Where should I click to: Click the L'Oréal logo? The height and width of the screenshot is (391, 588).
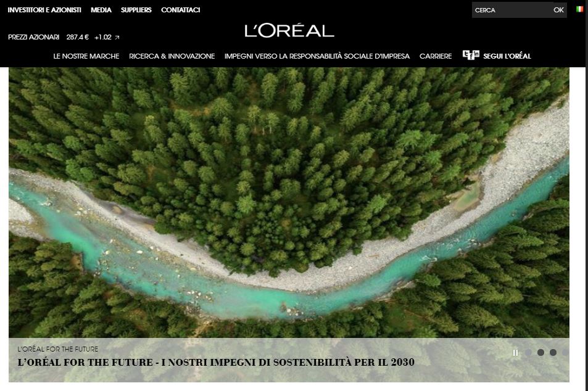(x=289, y=31)
